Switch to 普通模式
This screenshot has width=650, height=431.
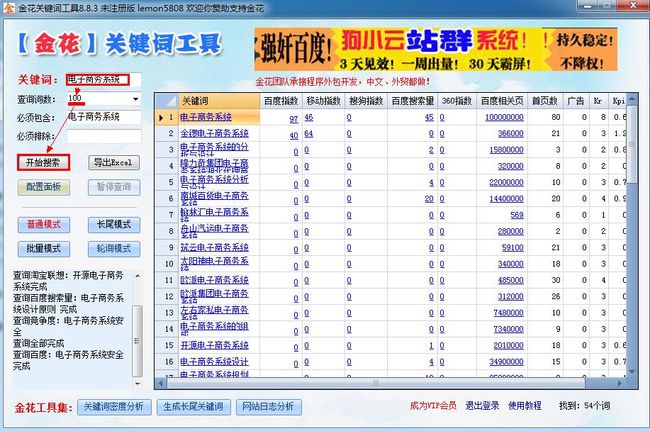click(43, 224)
